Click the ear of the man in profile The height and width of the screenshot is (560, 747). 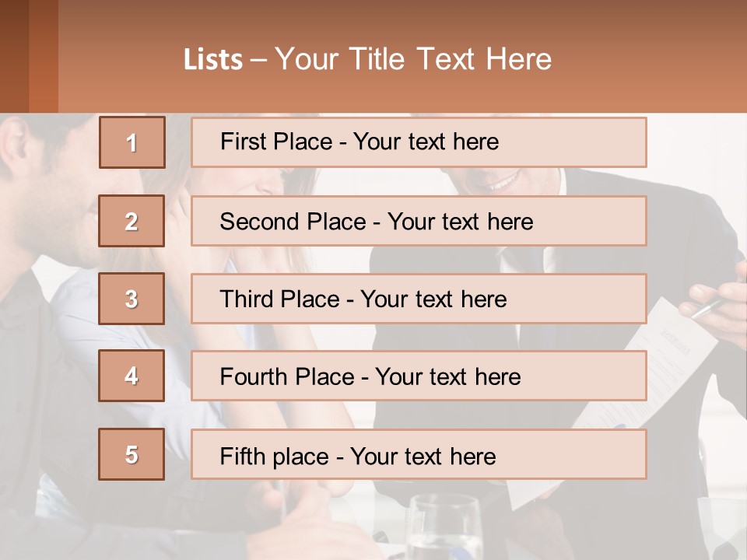[14, 142]
